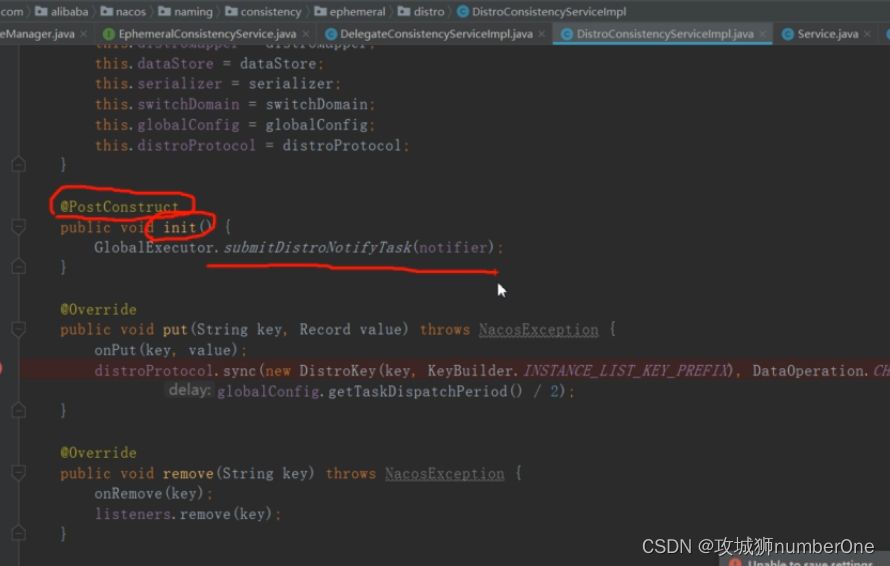This screenshot has width=890, height=566.
Task: Open the distro breadcrumb folder
Action: coord(421,11)
